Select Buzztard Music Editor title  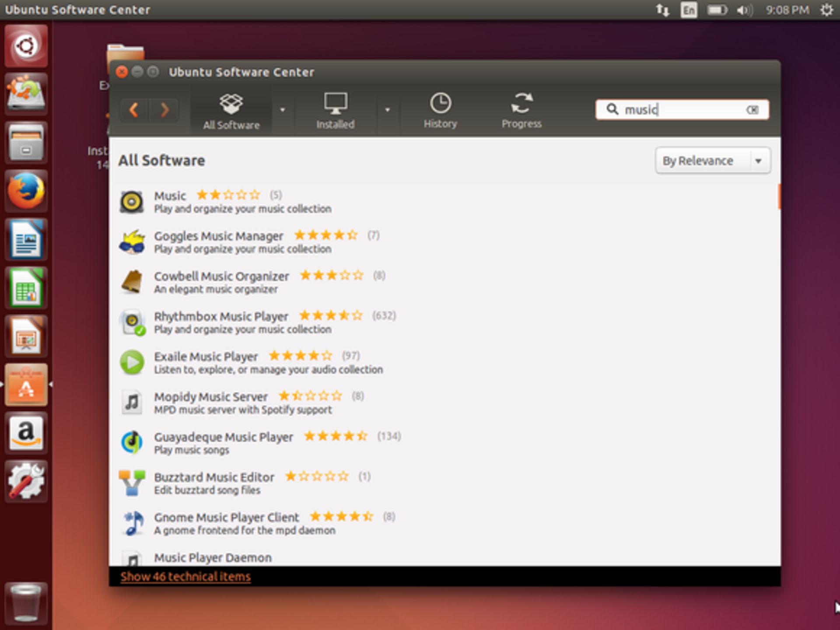click(x=214, y=477)
